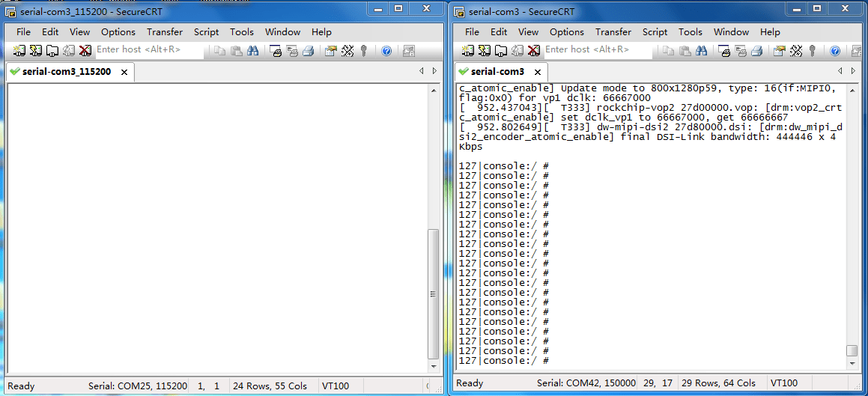Focus Enter host field in serial-com3_115200 window
The width and height of the screenshot is (868, 396).
(150, 49)
